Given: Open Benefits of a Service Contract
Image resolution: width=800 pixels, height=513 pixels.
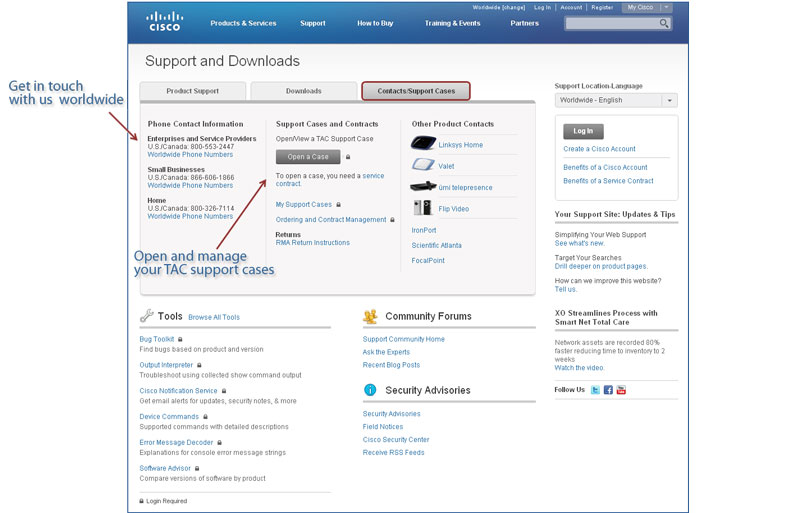Looking at the screenshot, I should coord(608,181).
